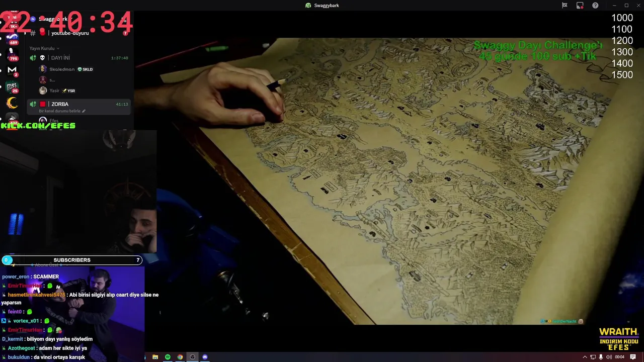644x362 pixels.
Task: Show hidden system tray icons
Action: (585, 357)
